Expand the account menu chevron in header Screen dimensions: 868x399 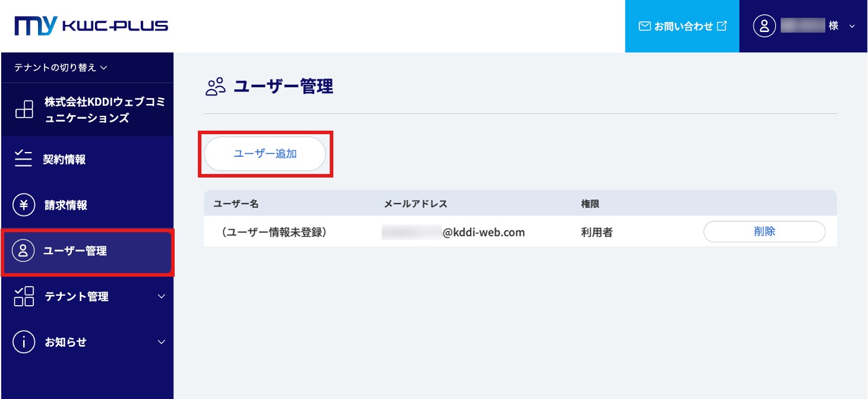[x=853, y=26]
